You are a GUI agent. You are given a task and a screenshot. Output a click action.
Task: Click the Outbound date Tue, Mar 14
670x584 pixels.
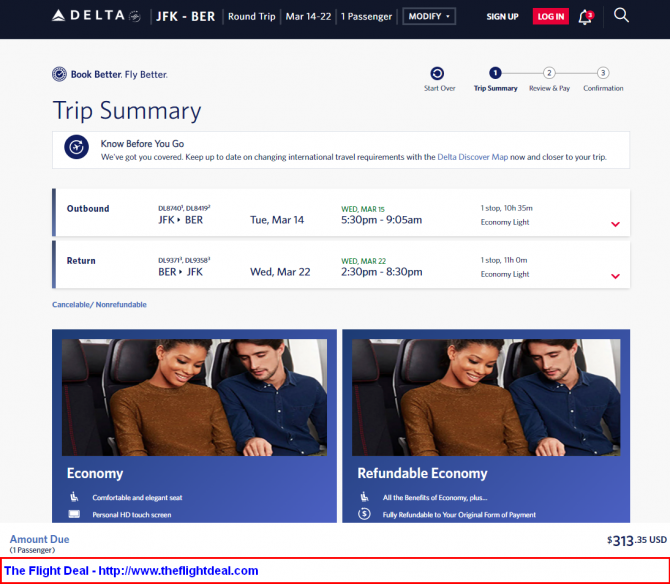277,220
